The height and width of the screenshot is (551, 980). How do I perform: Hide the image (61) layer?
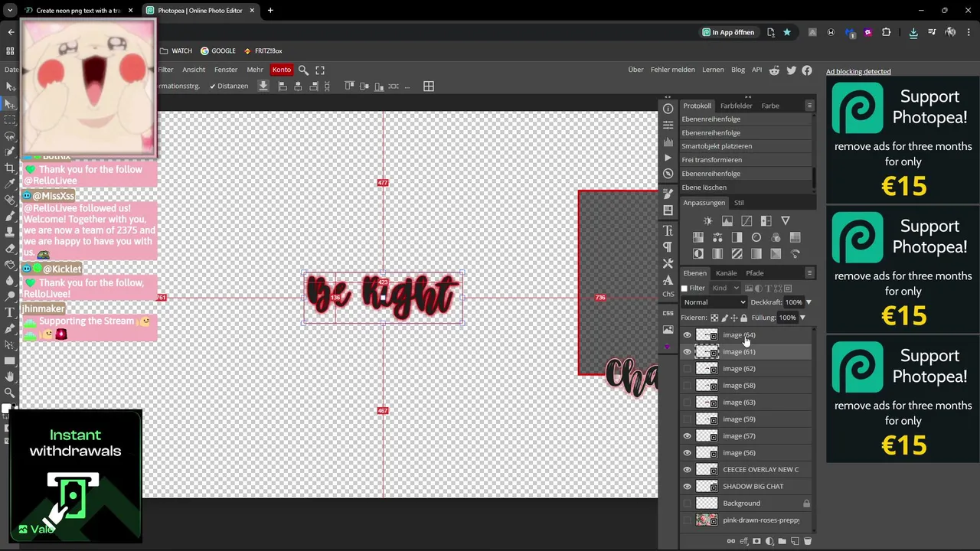point(687,352)
